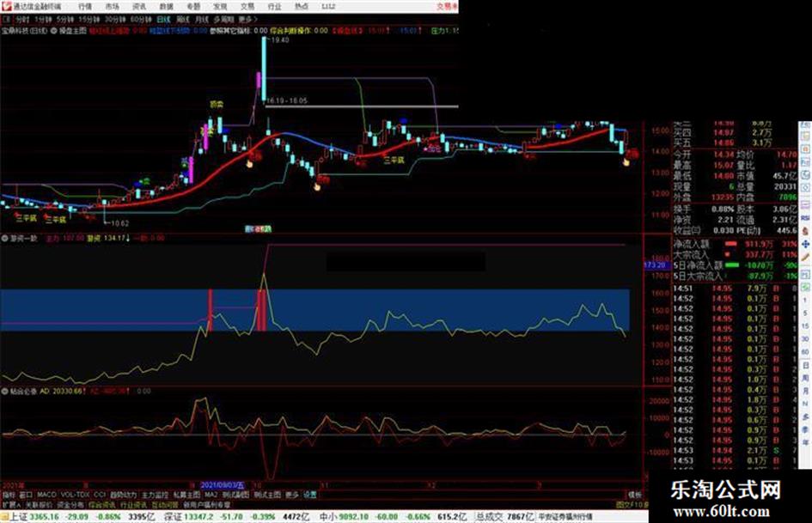The height and width of the screenshot is (523, 812).
Task: Open the 窗口 window count selector
Action: (x=26, y=495)
